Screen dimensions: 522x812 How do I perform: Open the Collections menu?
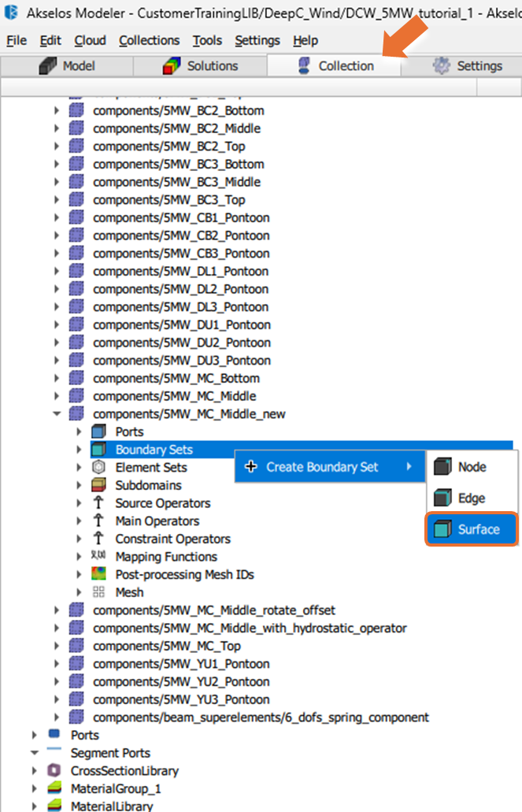(x=149, y=40)
